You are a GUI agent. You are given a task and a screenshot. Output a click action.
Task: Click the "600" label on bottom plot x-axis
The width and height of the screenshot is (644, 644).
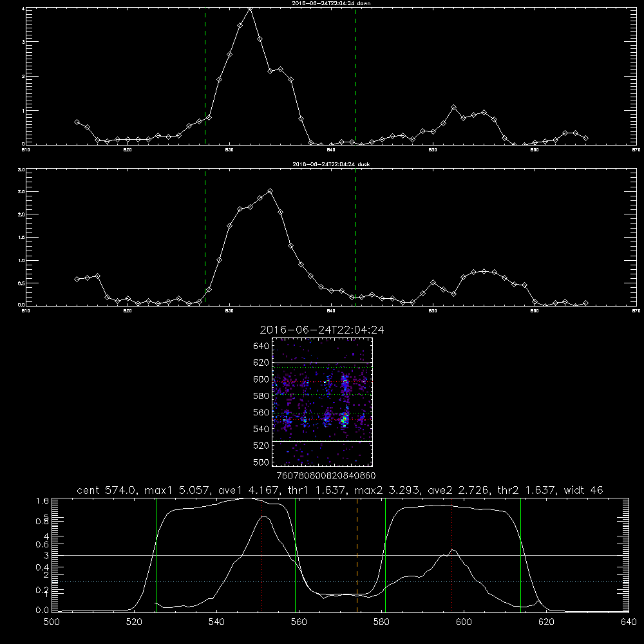[464, 622]
